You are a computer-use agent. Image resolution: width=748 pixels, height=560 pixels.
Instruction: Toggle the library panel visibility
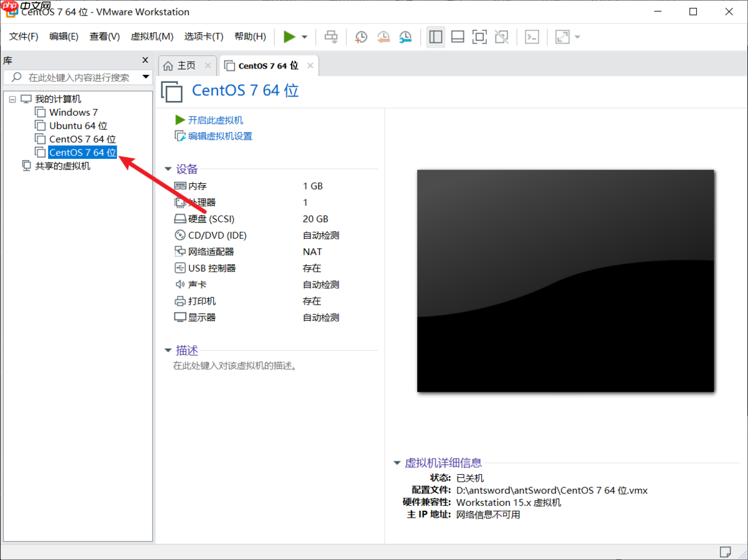435,37
